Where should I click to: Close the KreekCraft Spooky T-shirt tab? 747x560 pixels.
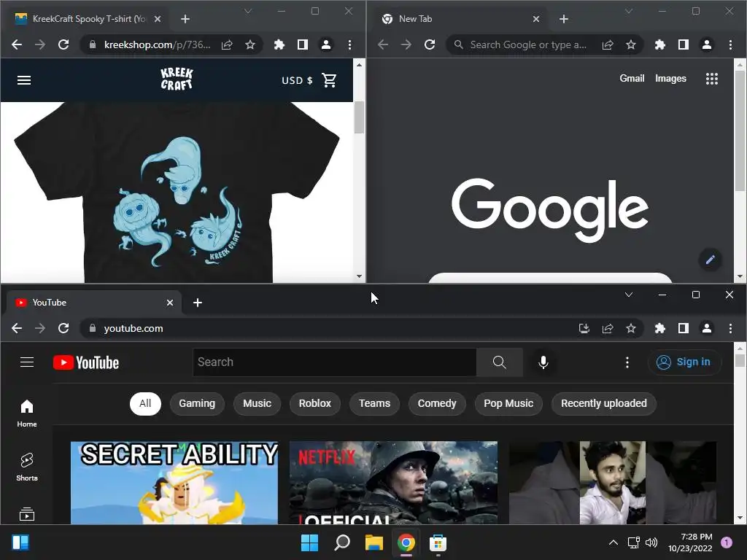click(158, 19)
